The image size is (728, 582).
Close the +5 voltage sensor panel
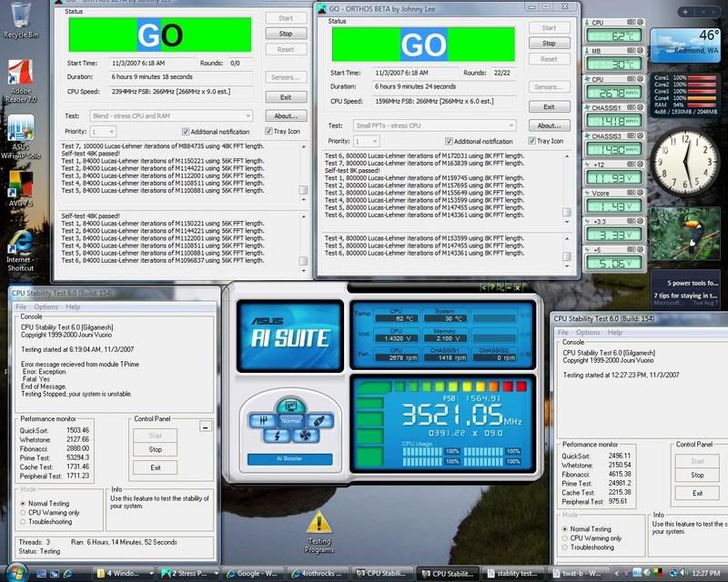(640, 250)
